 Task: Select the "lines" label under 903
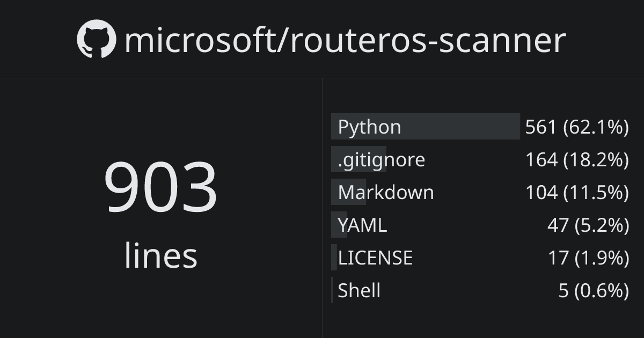click(x=160, y=255)
